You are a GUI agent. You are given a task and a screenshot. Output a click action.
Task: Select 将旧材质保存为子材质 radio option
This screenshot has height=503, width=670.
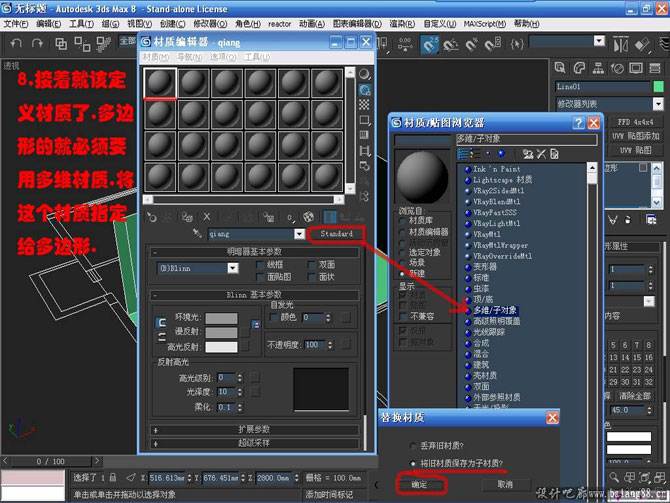pyautogui.click(x=414, y=464)
